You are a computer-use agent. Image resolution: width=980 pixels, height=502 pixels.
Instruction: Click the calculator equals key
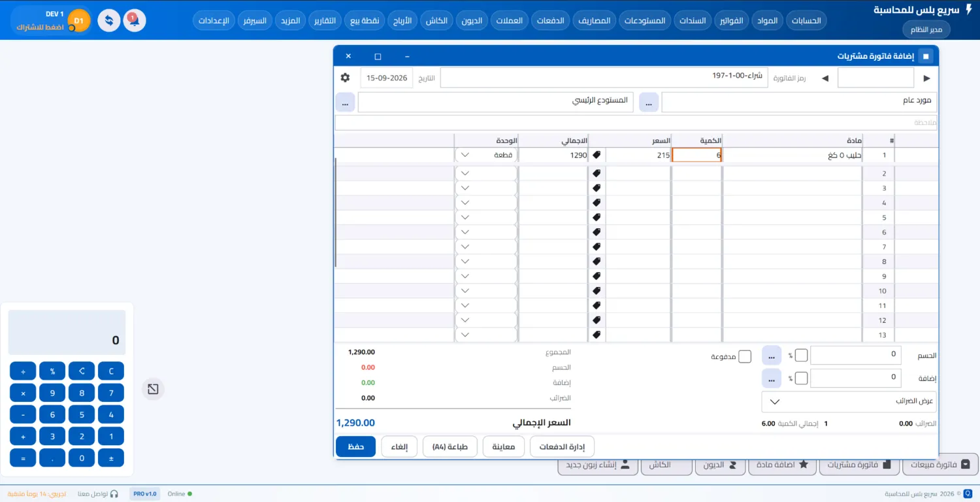[x=23, y=458]
